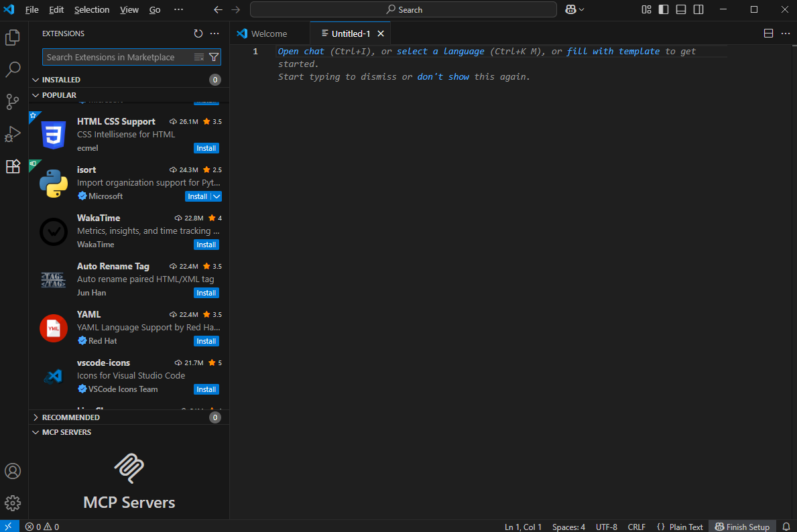Clear extensions search results icon
Screen dimensions: 797x532
coord(199,58)
